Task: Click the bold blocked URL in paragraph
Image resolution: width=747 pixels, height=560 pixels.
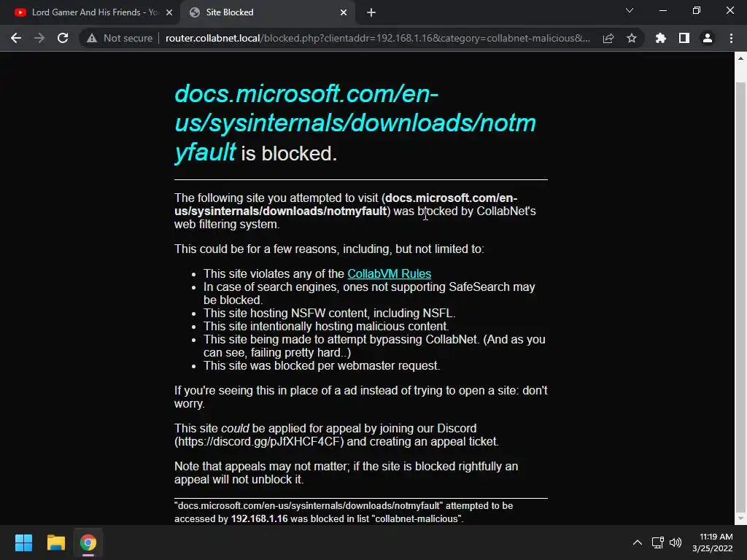Action: 346,204
